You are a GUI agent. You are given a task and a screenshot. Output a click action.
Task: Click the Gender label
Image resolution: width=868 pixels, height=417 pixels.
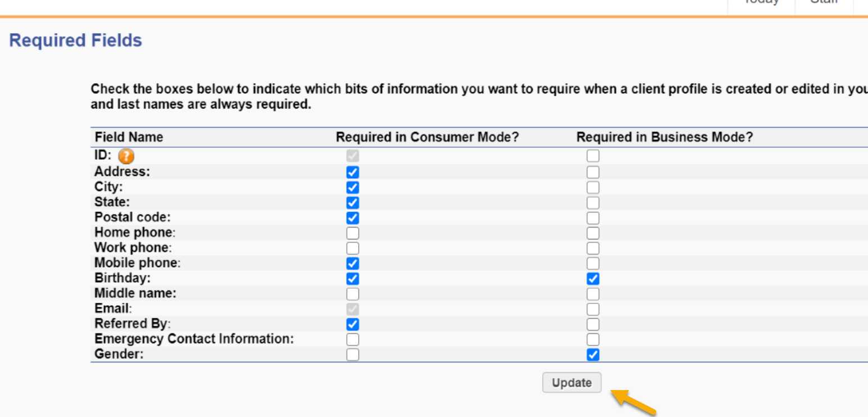tap(119, 354)
